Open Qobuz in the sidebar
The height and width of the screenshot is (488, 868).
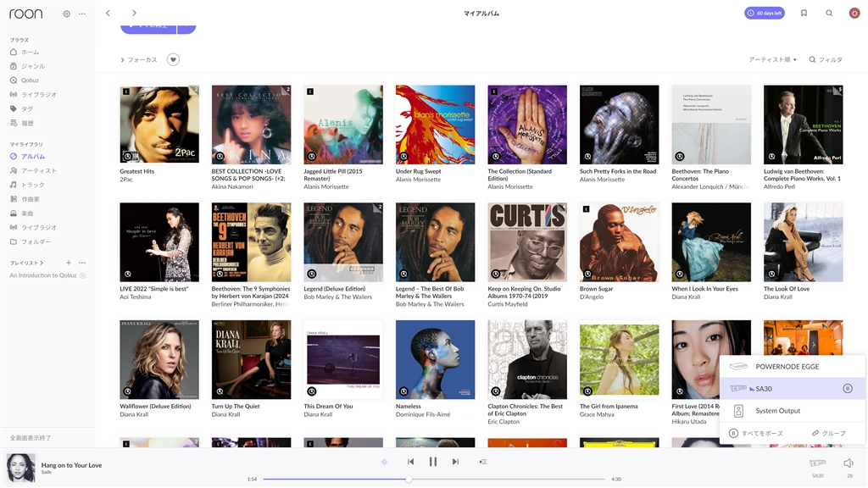(x=30, y=80)
